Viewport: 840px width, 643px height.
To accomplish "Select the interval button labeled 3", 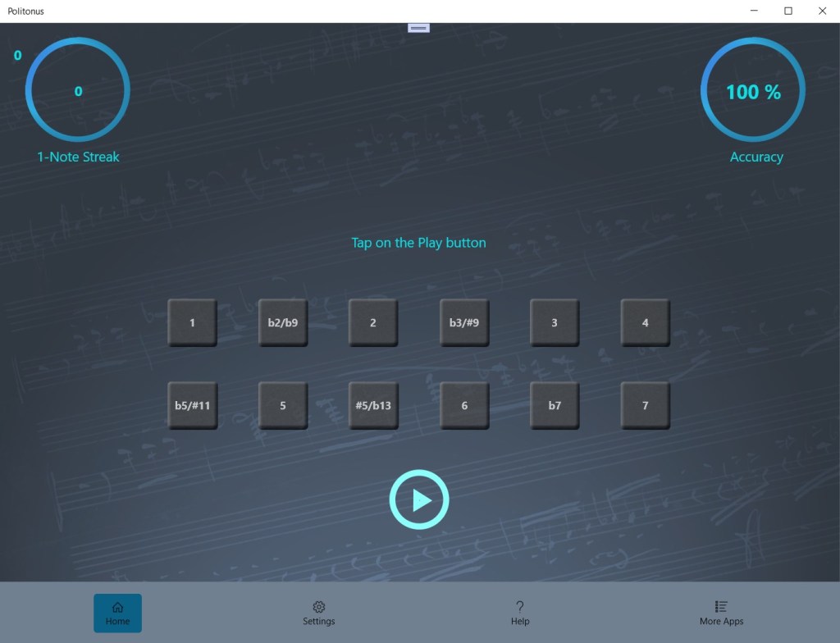I will point(555,322).
